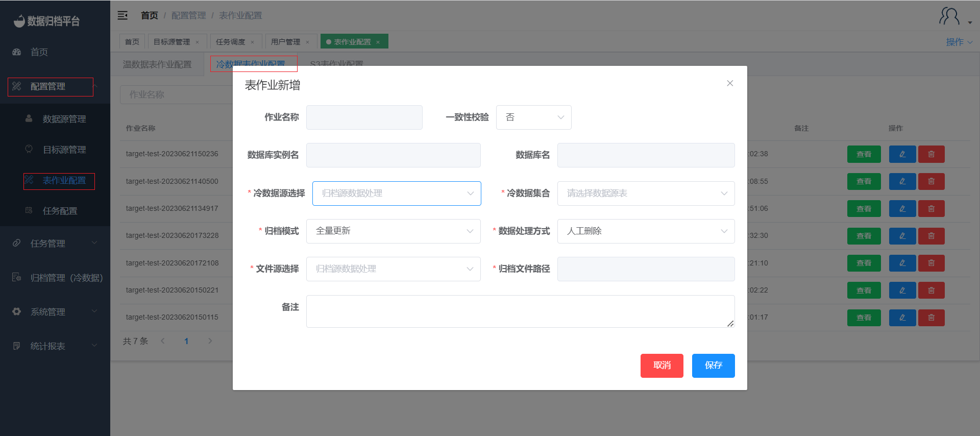Switch to 首页 page tab

point(132,42)
